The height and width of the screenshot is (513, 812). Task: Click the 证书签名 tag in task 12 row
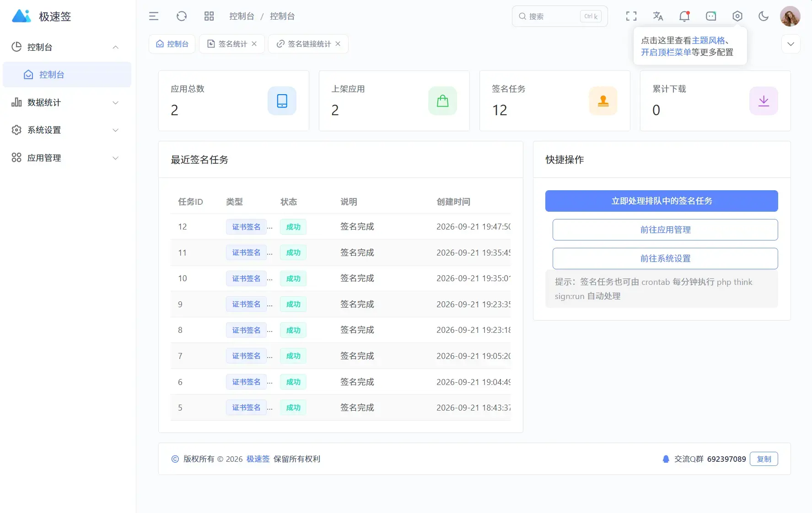(246, 227)
